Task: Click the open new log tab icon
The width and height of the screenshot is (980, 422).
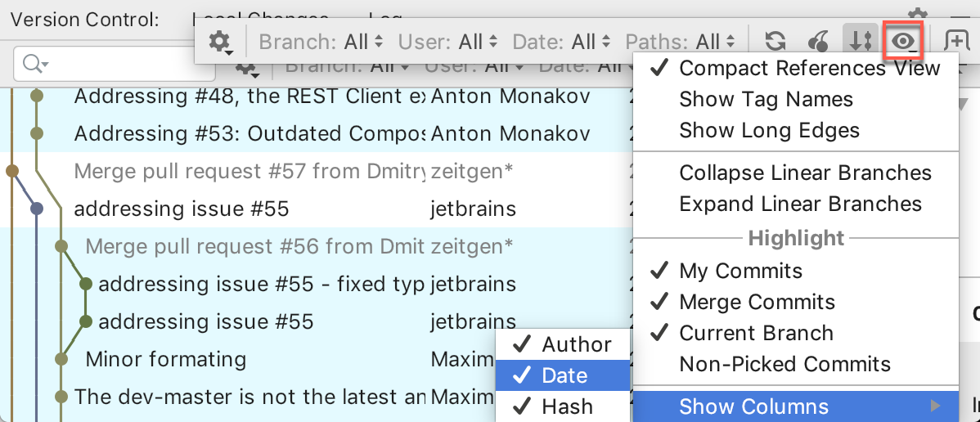Action: click(955, 41)
